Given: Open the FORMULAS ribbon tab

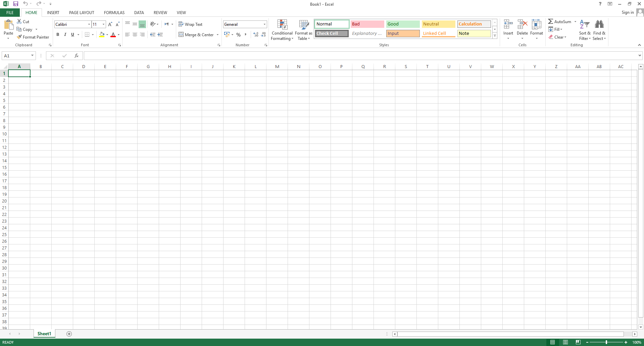Looking at the screenshot, I should [x=114, y=13].
